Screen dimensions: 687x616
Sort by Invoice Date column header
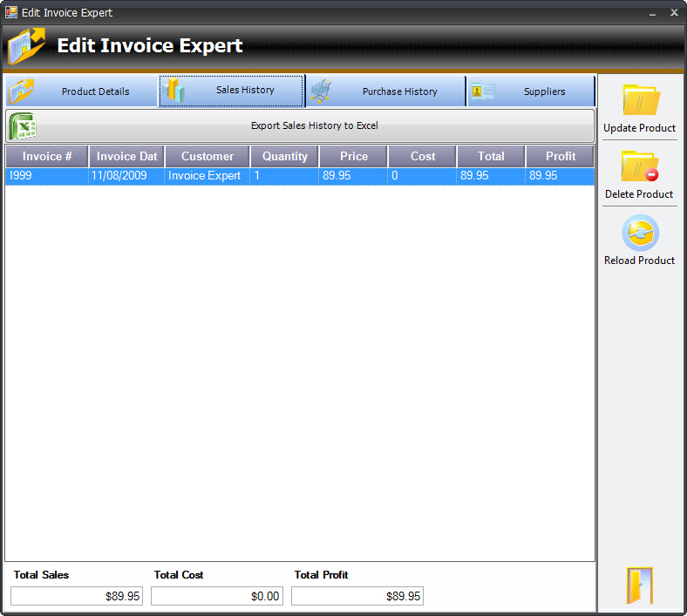(x=126, y=156)
